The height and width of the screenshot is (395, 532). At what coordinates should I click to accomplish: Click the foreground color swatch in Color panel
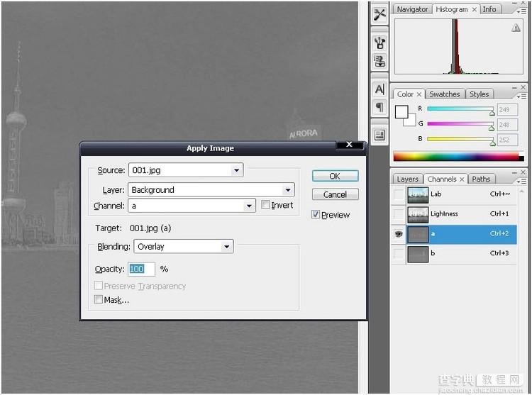tap(401, 111)
